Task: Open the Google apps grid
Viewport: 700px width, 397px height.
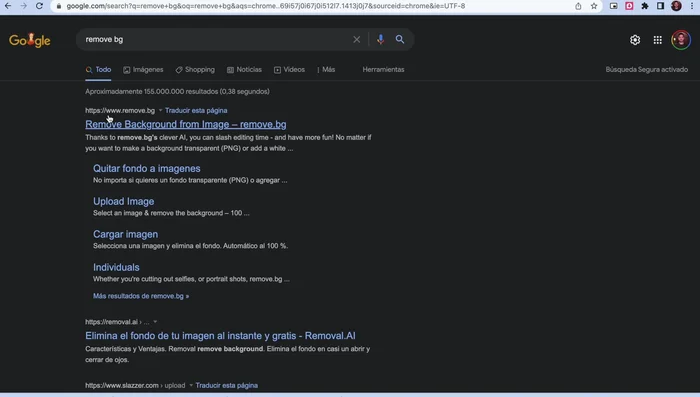Action: click(658, 40)
